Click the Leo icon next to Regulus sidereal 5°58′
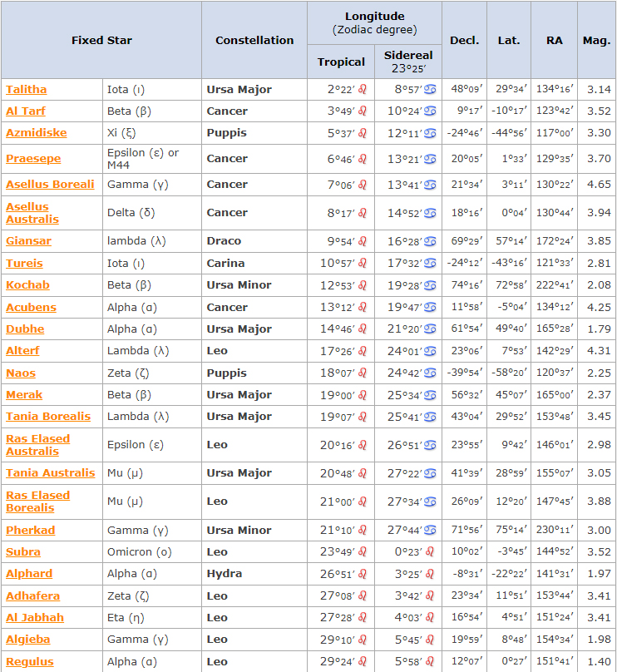This screenshot has height=672, width=617. click(430, 662)
